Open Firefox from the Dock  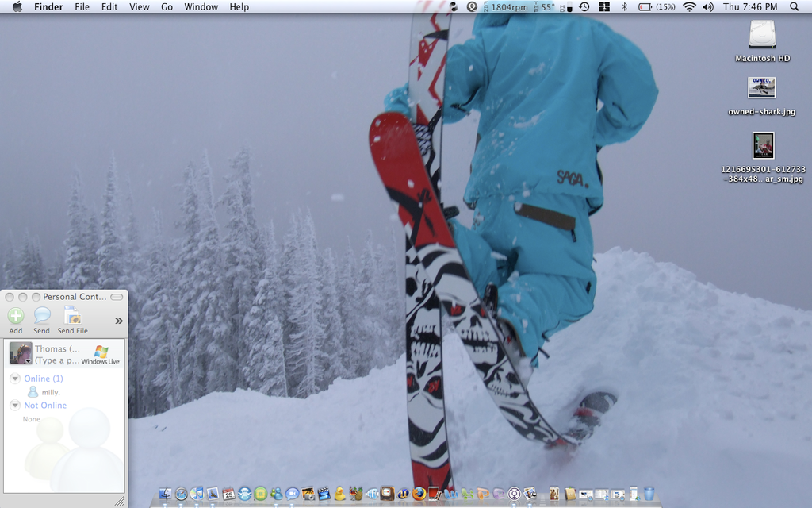(x=419, y=494)
